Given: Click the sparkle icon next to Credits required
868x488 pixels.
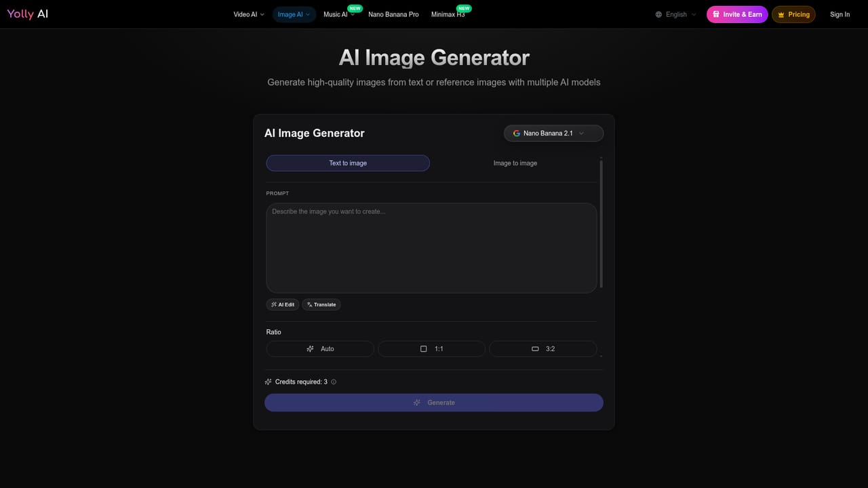Looking at the screenshot, I should coord(269,382).
